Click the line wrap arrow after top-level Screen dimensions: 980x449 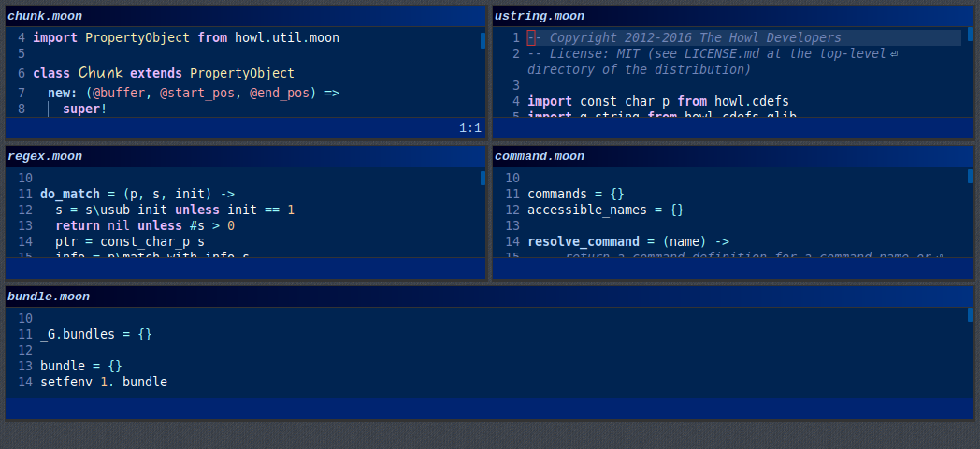(894, 53)
